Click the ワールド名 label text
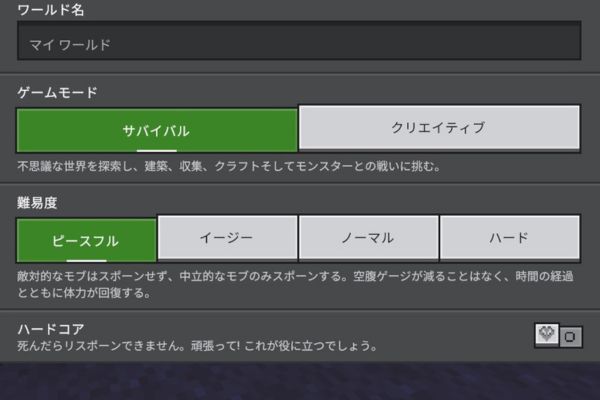The height and width of the screenshot is (400, 600). 51,10
